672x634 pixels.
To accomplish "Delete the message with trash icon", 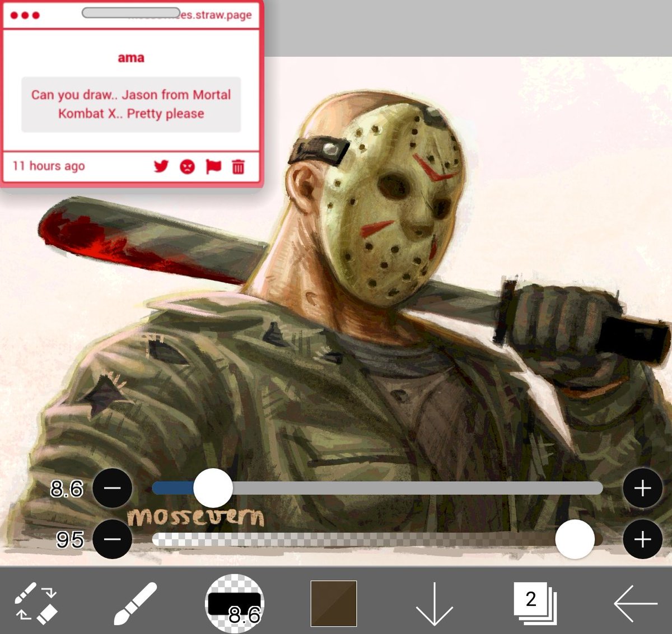I will pos(238,166).
